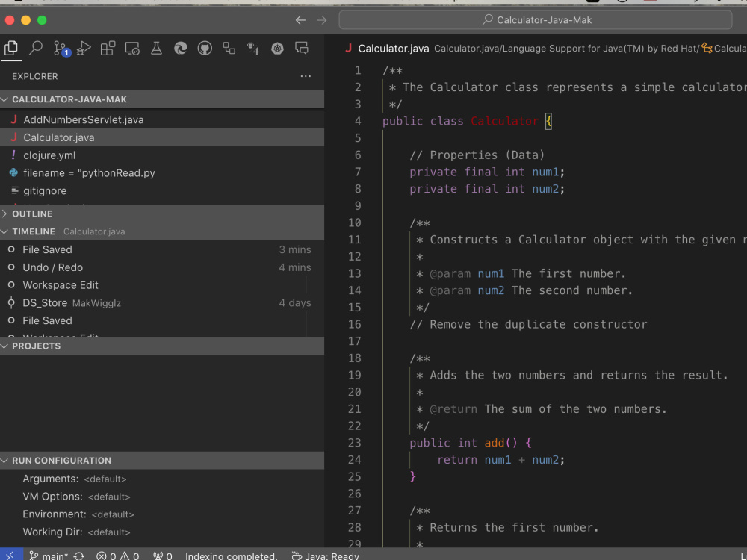
Task: Open the Microsoft Edge Tools icon
Action: (x=181, y=48)
